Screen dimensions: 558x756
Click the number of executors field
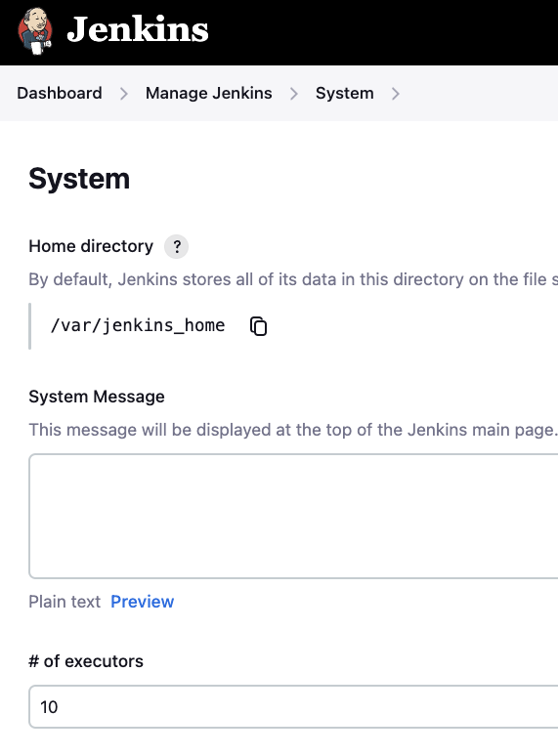pyautogui.click(x=293, y=707)
